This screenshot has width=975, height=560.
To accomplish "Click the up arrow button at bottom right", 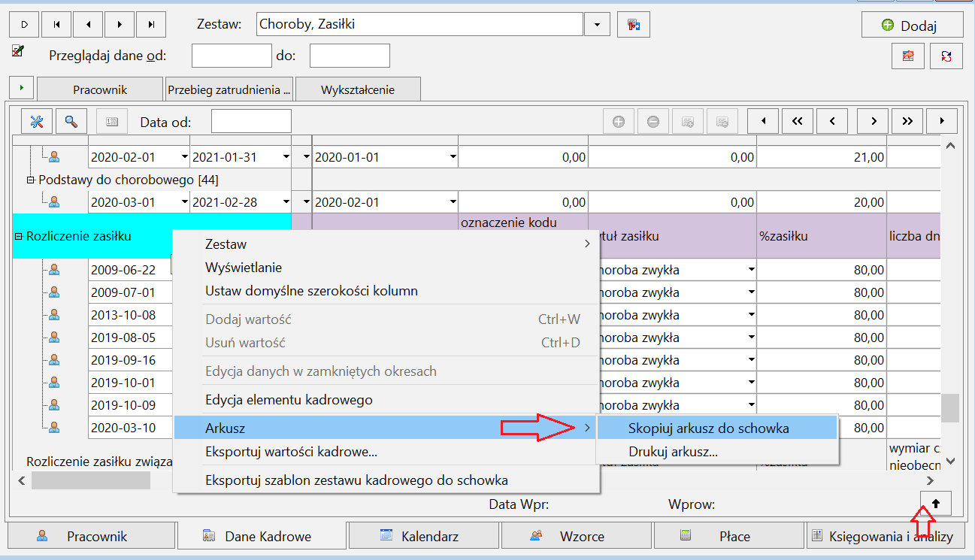I will tap(936, 502).
